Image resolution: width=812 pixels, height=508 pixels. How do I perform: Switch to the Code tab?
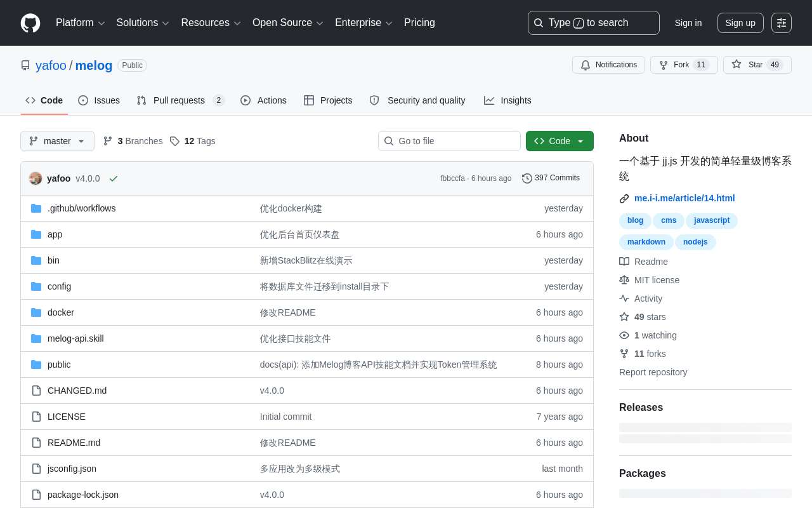44,100
